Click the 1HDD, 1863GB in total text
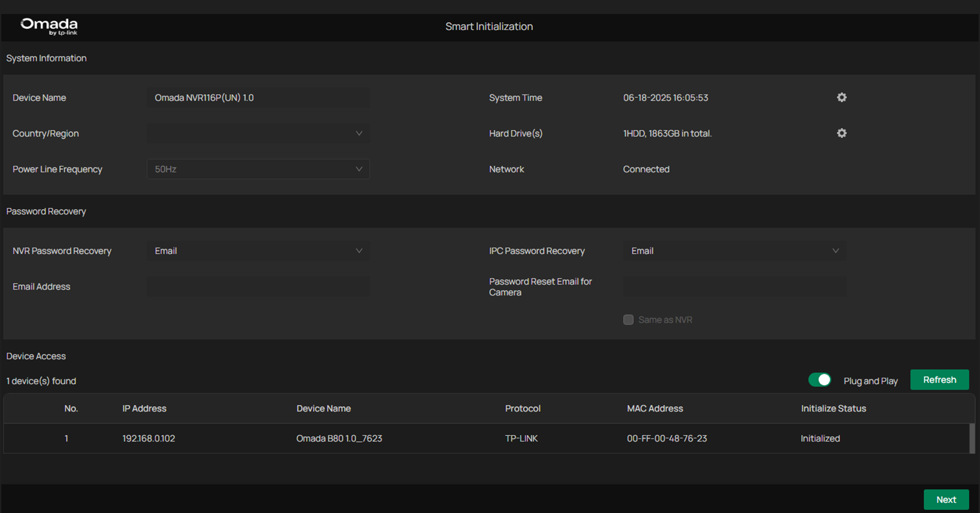Screen dimensions: 980x513 [x=667, y=133]
